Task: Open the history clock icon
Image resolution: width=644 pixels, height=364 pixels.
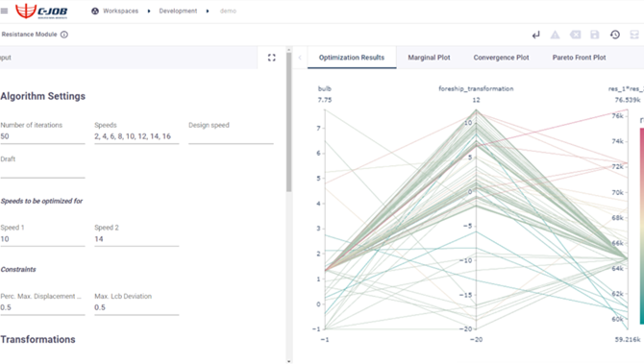Action: point(615,35)
